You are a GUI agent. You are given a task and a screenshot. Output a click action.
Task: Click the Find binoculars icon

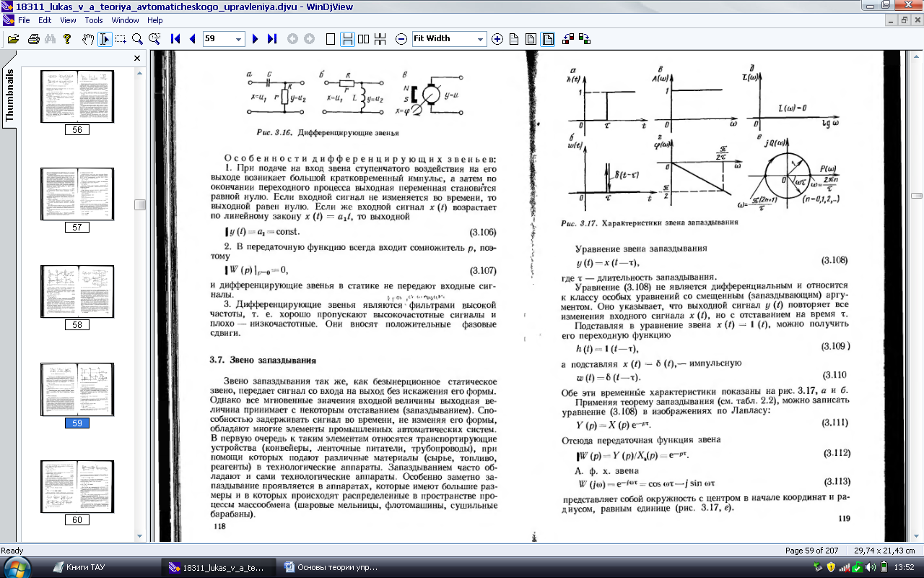click(x=50, y=39)
